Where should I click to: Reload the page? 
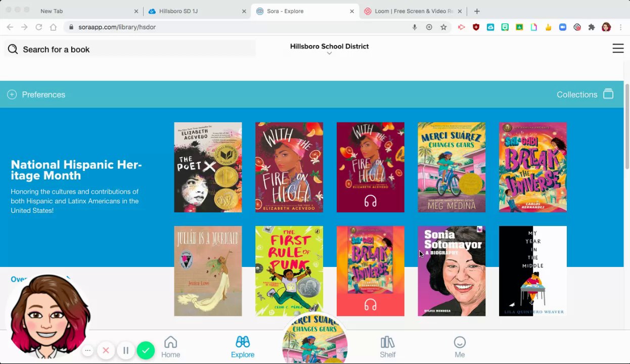39,27
